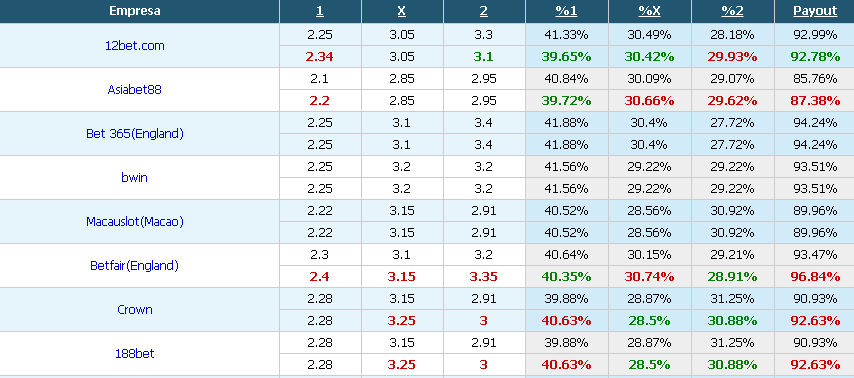The height and width of the screenshot is (378, 854).
Task: Open the 12bet.com bookmaker link
Action: [135, 46]
